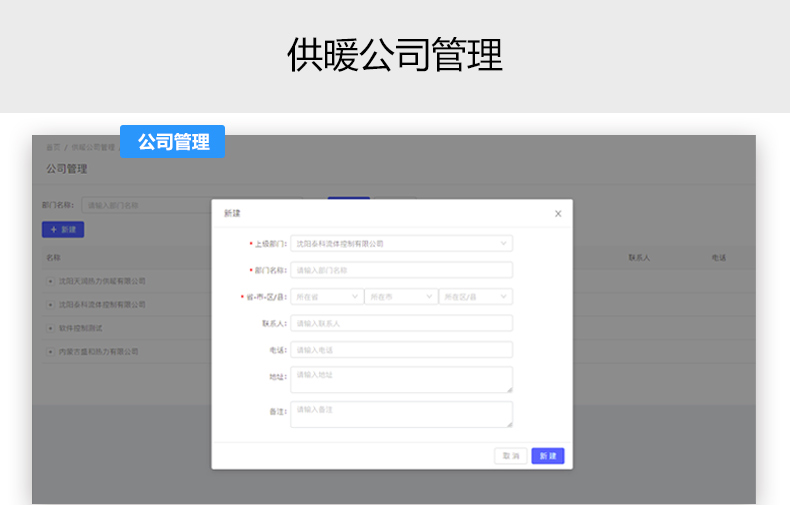790x505 pixels.
Task: Focus the 电话 phone input field
Action: [x=401, y=350]
